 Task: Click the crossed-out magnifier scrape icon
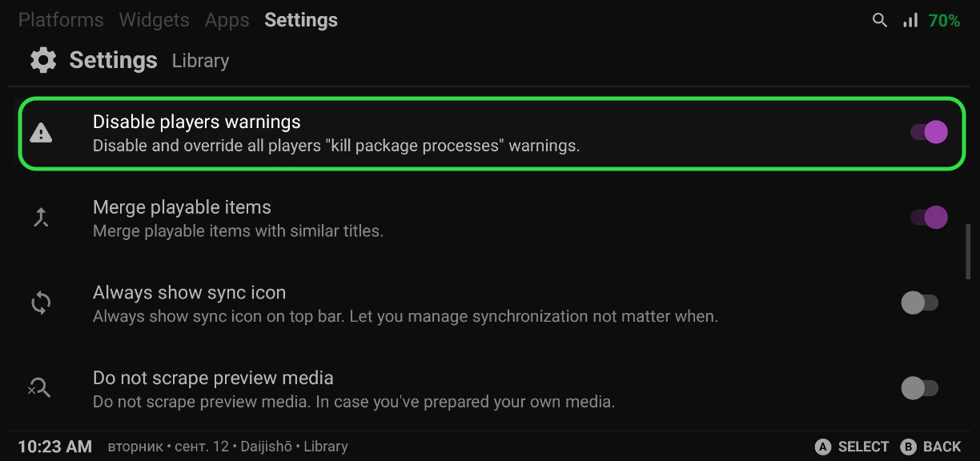[x=39, y=388]
